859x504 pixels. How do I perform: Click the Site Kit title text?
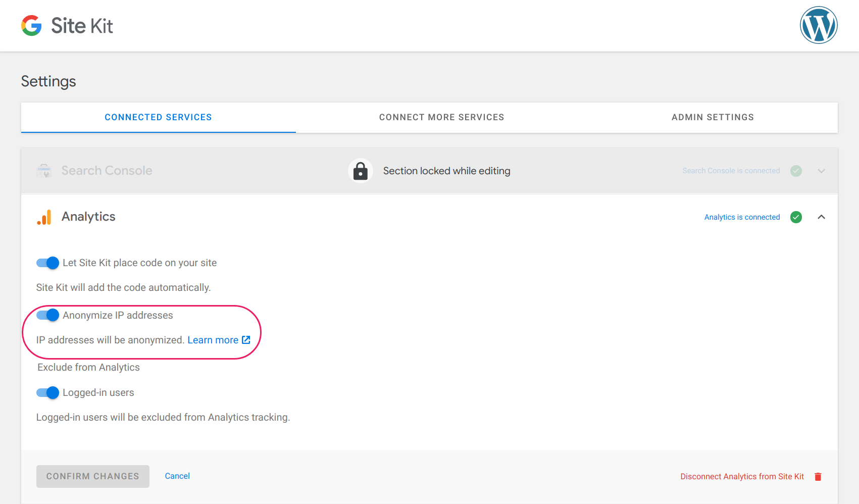(x=82, y=26)
